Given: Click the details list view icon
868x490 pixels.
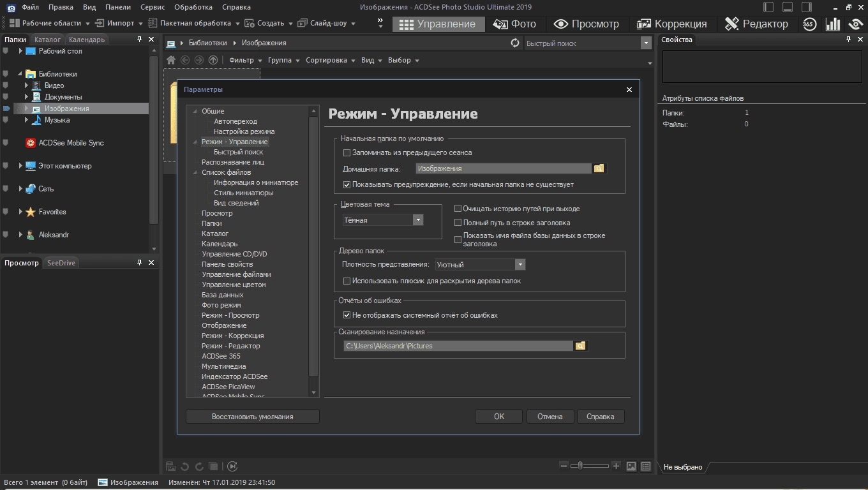Looking at the screenshot, I should (646, 466).
